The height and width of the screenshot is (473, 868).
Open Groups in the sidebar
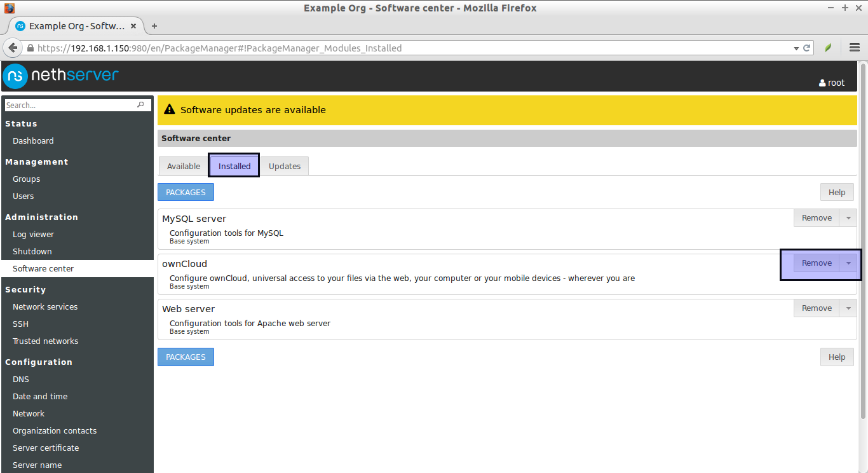pyautogui.click(x=26, y=179)
